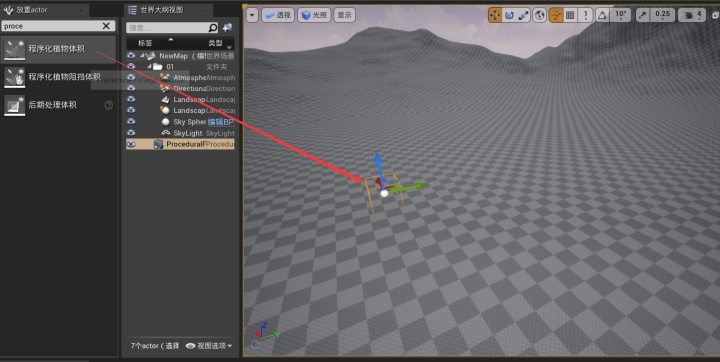Toggle eye for first Landscape row

pyautogui.click(x=131, y=99)
